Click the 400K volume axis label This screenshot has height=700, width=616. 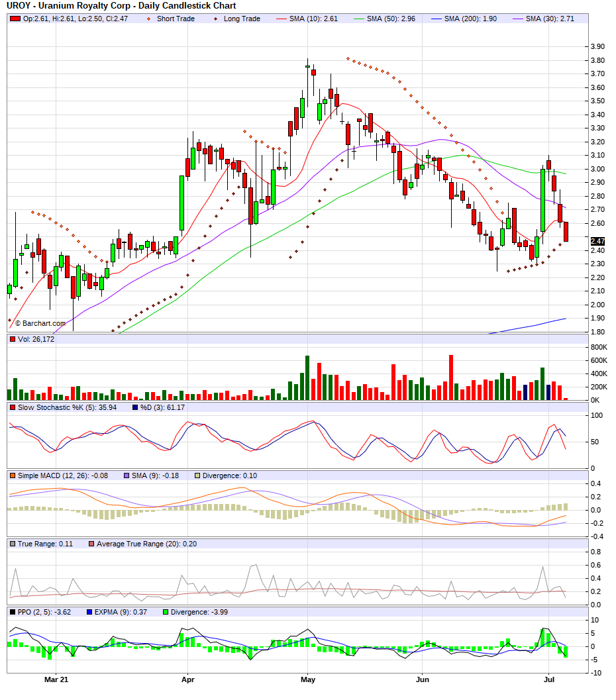599,374
